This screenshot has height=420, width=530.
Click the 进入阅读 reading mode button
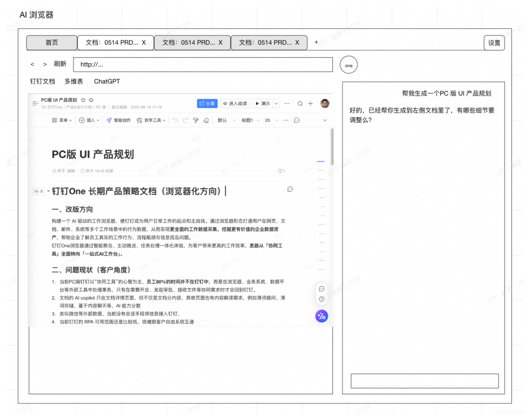(x=235, y=103)
